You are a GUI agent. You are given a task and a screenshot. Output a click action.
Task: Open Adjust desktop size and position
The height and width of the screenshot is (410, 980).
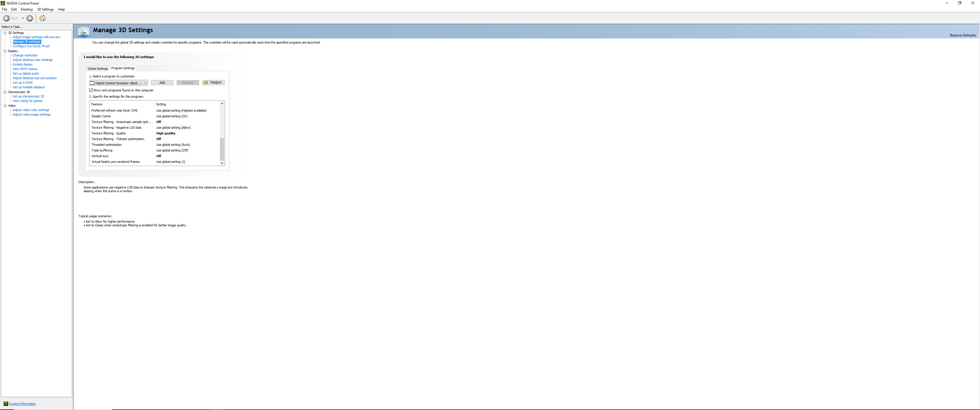tap(35, 78)
